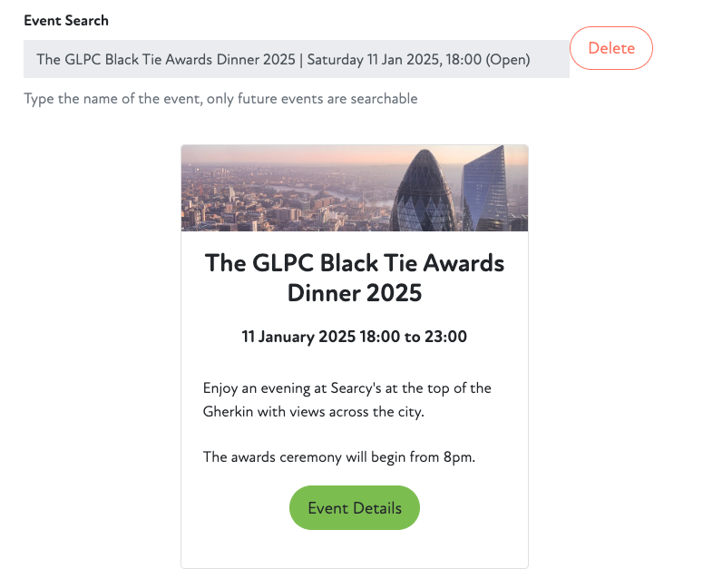Click the Delete button

610,48
